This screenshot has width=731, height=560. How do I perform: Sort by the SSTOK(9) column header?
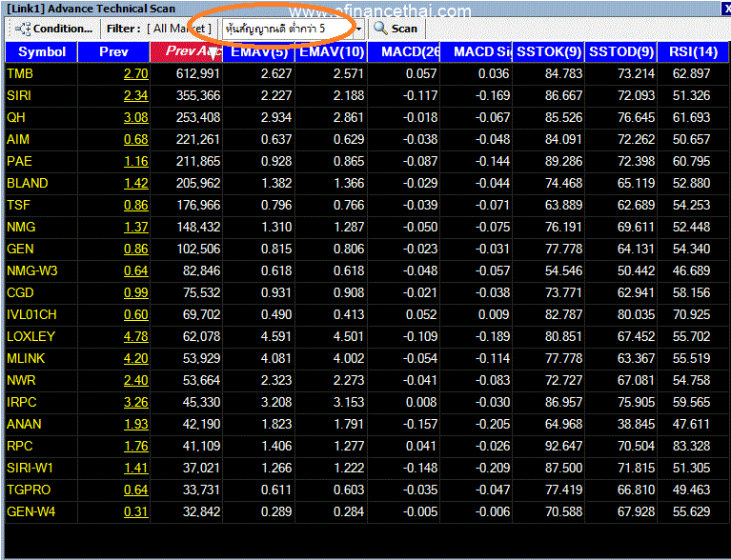(549, 51)
